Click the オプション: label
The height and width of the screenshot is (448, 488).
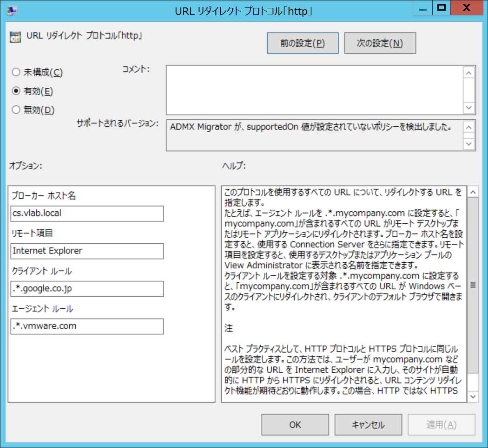click(26, 166)
